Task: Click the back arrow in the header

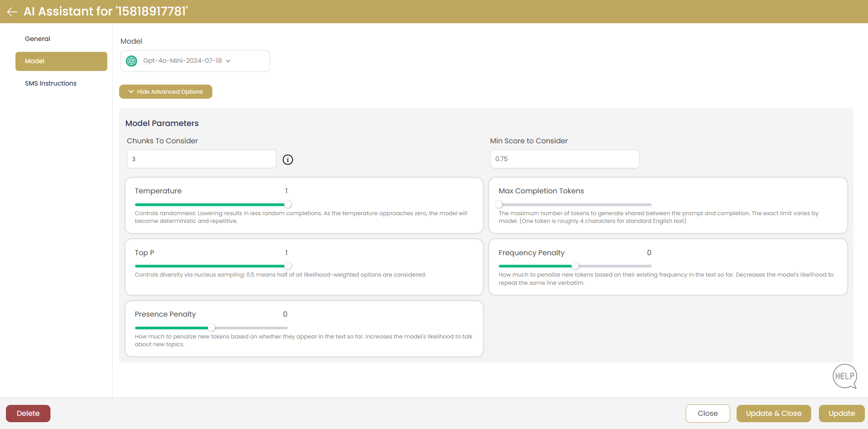Action: click(12, 11)
